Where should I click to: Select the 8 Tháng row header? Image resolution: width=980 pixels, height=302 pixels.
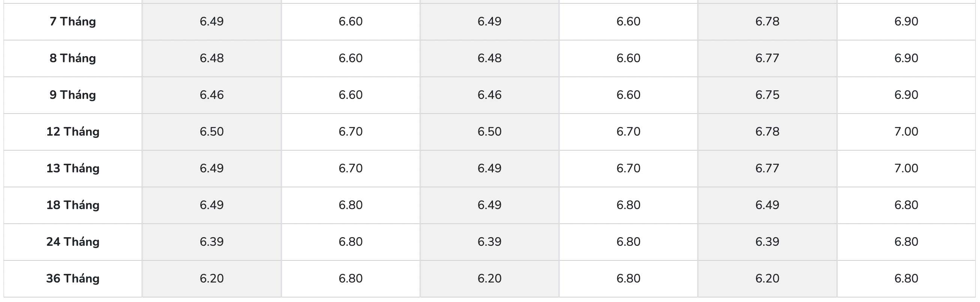[x=73, y=58]
